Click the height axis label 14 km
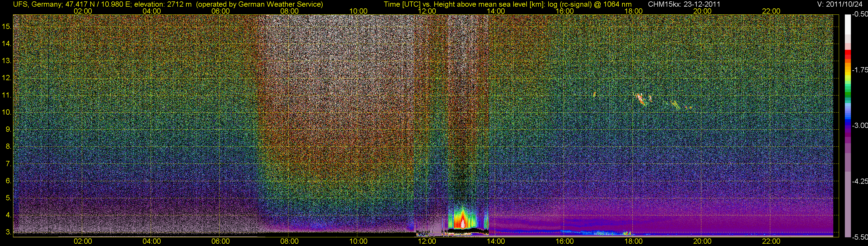Screen dimensions: 868x246 (7, 43)
